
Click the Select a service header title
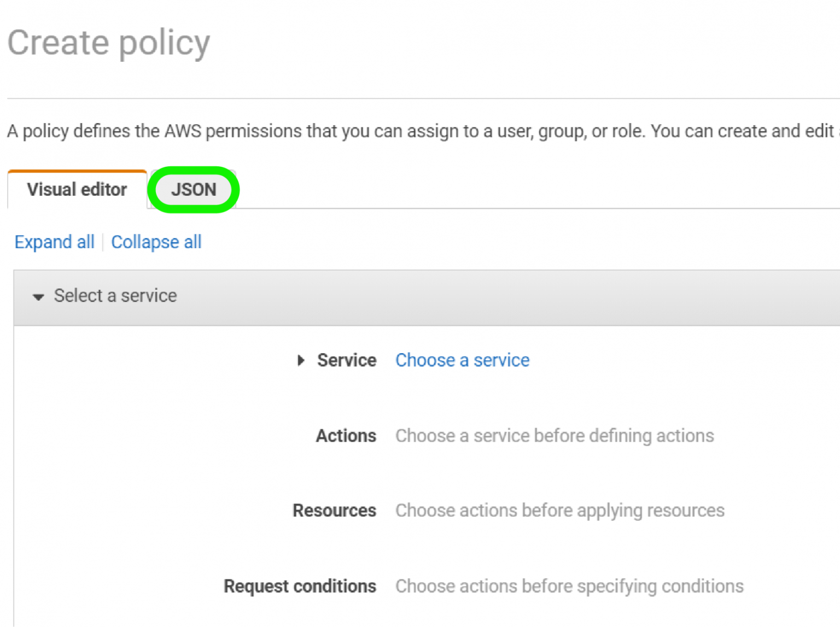[x=115, y=296]
